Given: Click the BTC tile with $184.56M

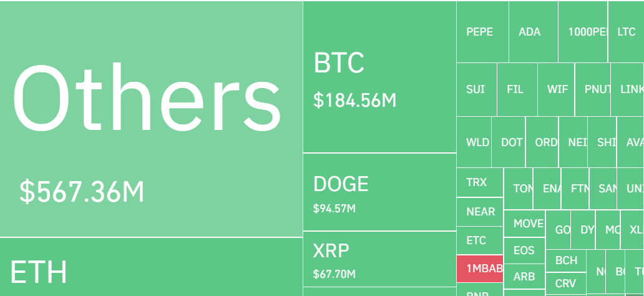Looking at the screenshot, I should [x=379, y=77].
